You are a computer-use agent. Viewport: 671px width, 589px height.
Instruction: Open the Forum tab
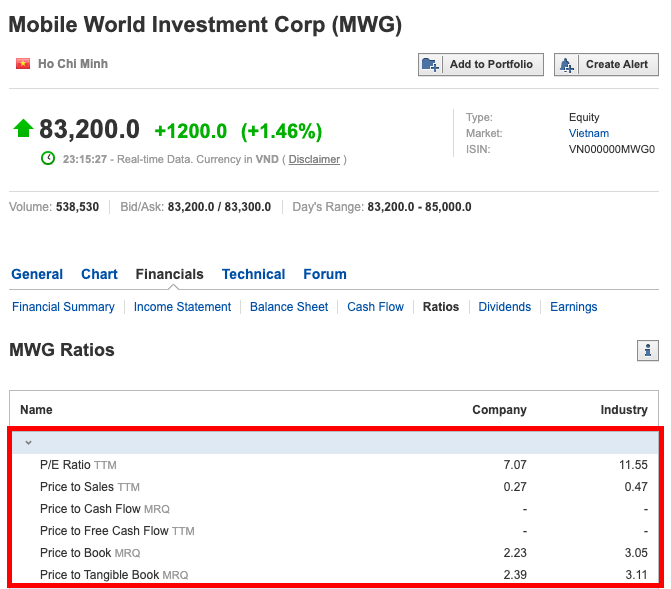pyautogui.click(x=325, y=274)
